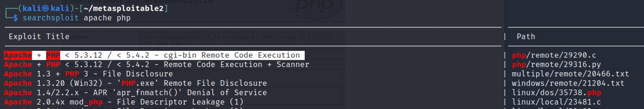
Task: Click the php argument in the command line
Action: pos(123,18)
